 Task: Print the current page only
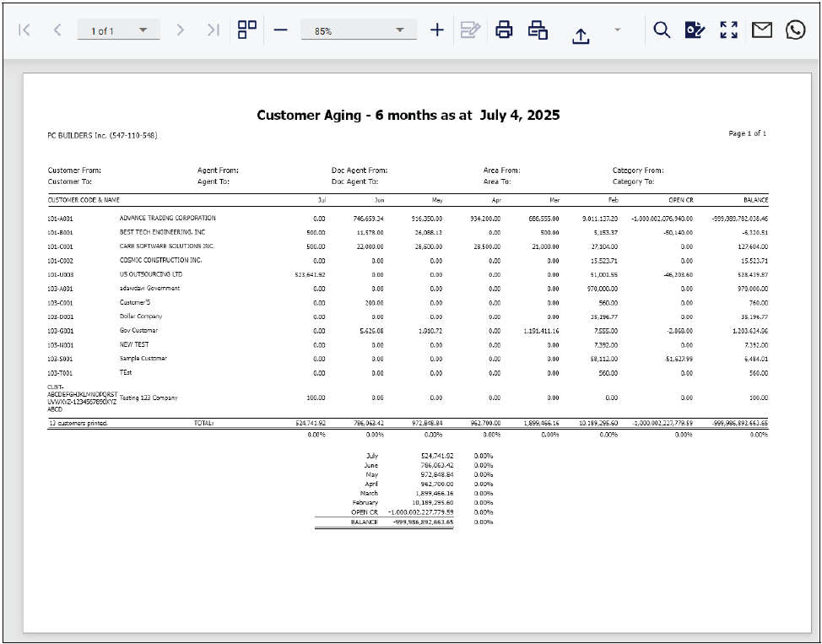538,30
